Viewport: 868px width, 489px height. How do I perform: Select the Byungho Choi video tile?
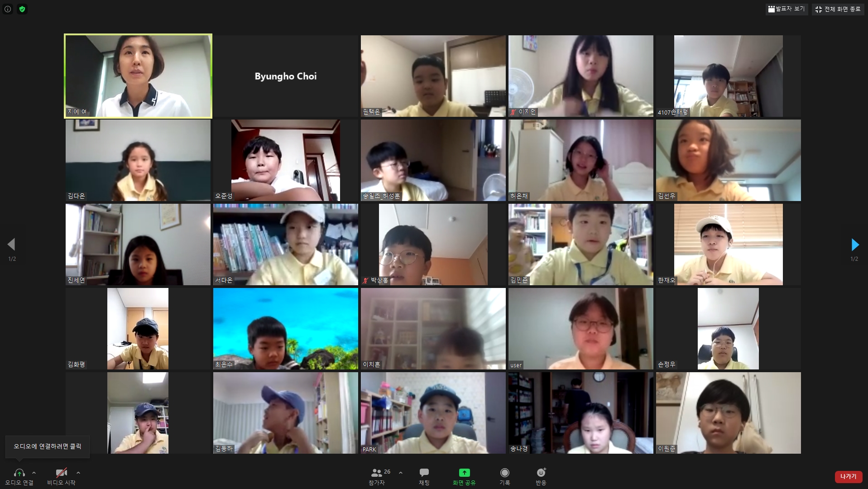point(285,76)
